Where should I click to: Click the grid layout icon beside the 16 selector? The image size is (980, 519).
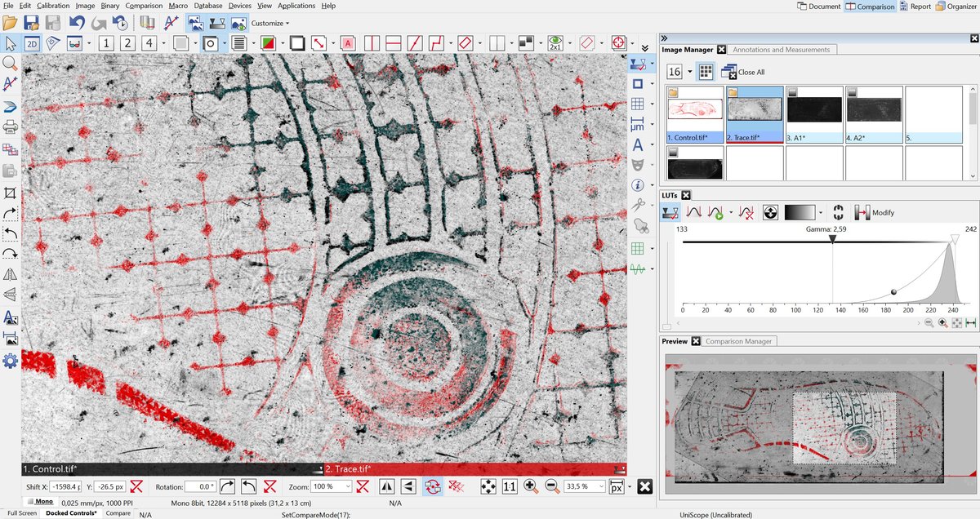coord(705,71)
